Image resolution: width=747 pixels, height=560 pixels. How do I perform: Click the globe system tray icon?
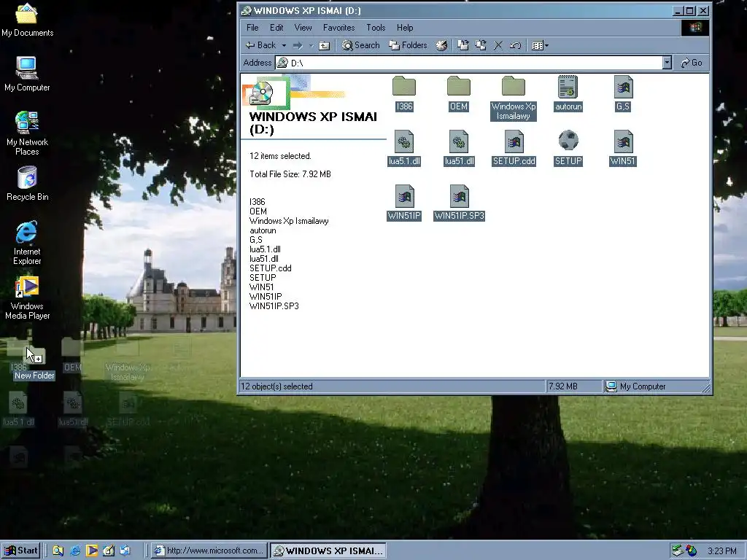pyautogui.click(x=691, y=551)
